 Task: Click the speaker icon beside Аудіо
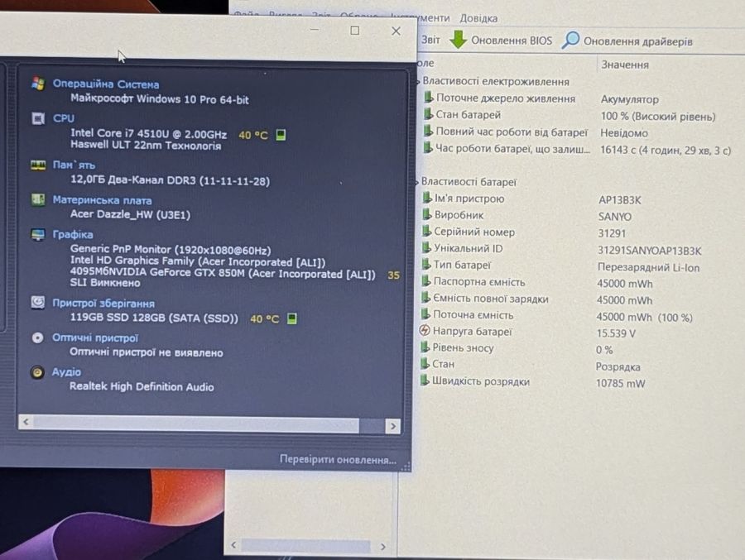point(37,372)
